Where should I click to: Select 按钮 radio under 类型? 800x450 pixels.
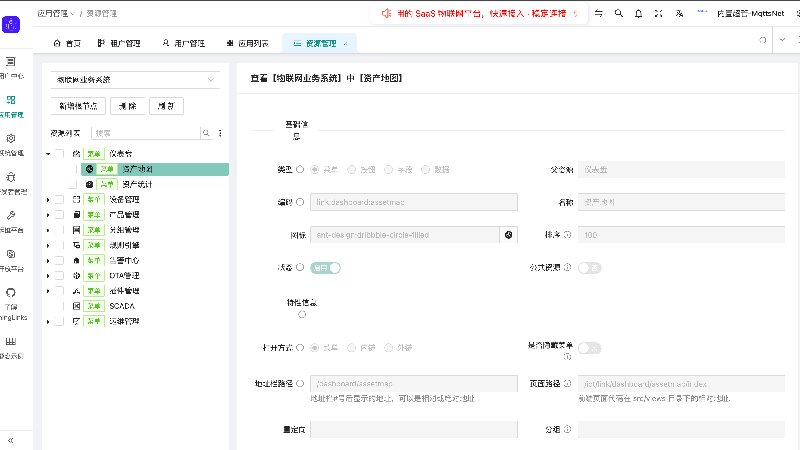pos(352,169)
